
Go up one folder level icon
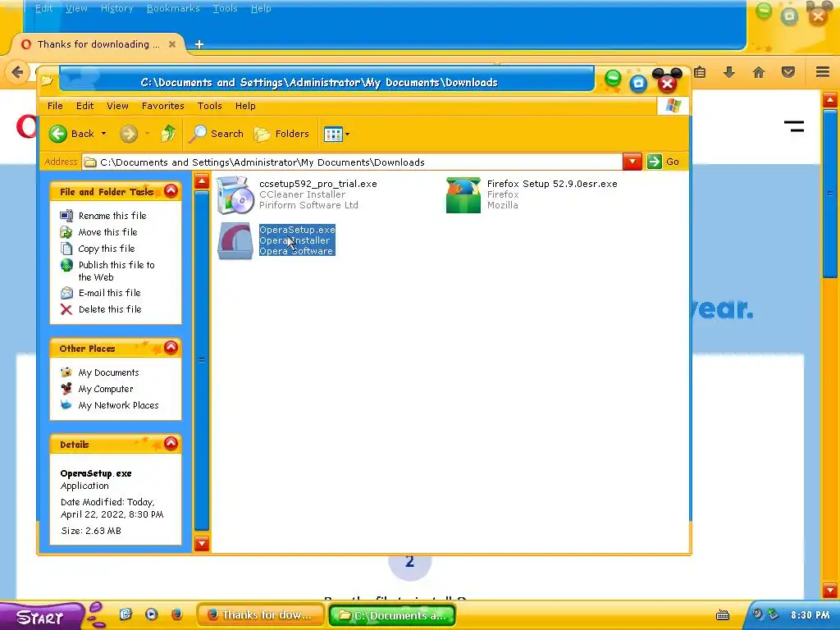coord(168,134)
